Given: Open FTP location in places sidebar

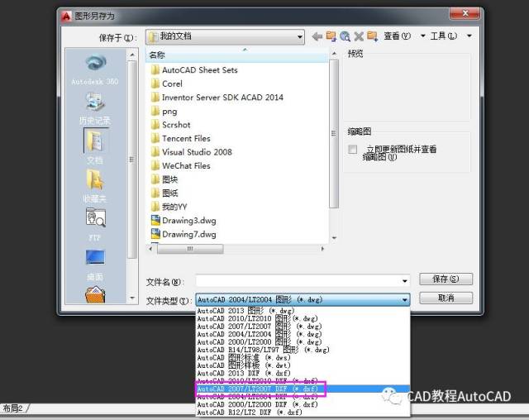Looking at the screenshot, I should click(x=95, y=224).
